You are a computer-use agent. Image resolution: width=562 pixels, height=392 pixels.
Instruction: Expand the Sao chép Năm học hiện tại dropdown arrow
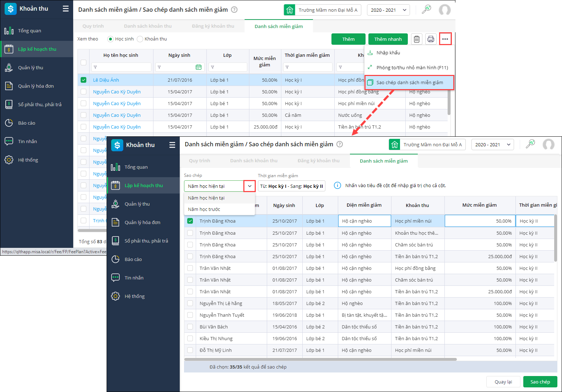(250, 186)
